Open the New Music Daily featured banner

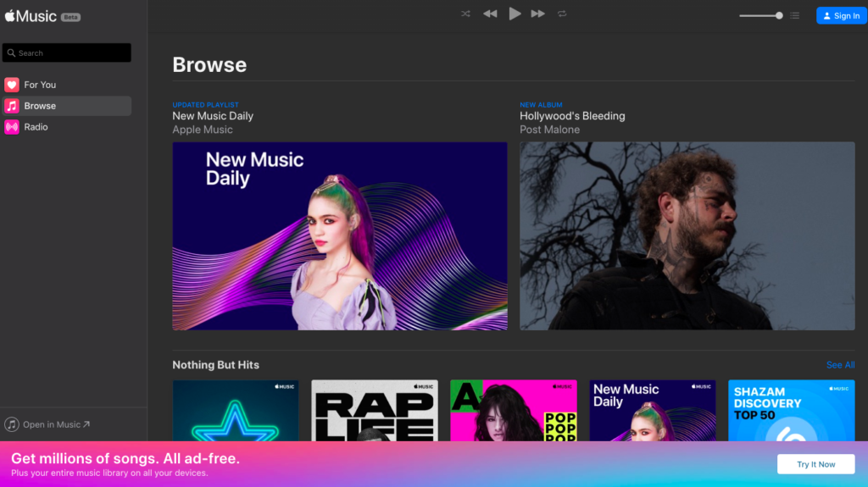click(x=339, y=235)
